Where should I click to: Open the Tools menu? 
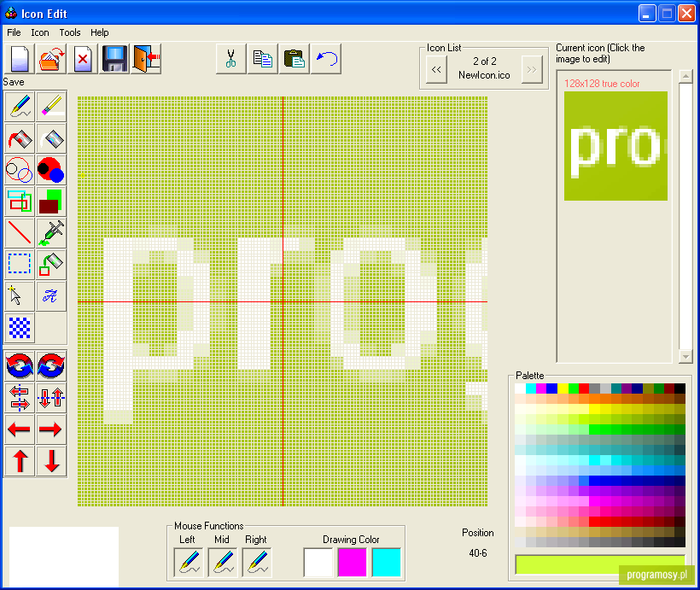pos(70,32)
